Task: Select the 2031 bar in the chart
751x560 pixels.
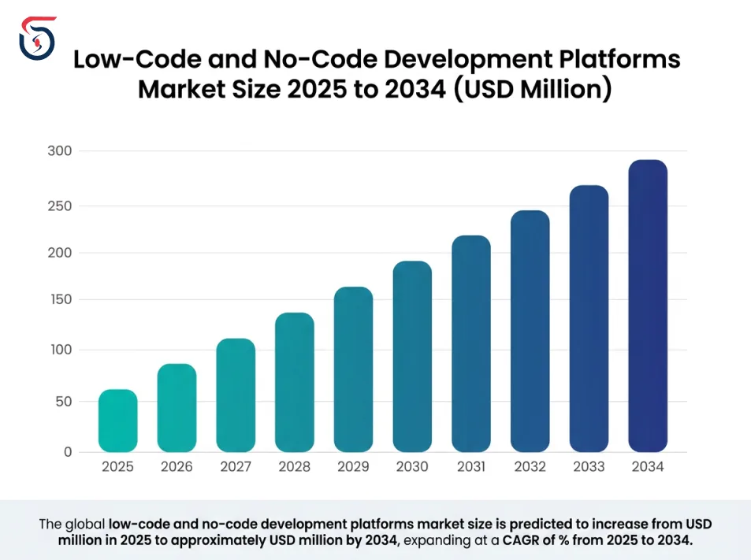Action: tap(471, 343)
